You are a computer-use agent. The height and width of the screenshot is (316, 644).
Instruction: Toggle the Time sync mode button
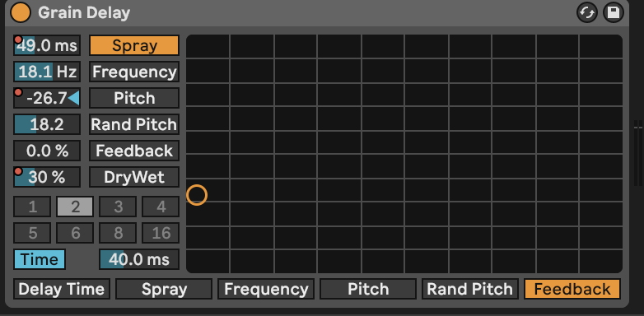pyautogui.click(x=40, y=259)
